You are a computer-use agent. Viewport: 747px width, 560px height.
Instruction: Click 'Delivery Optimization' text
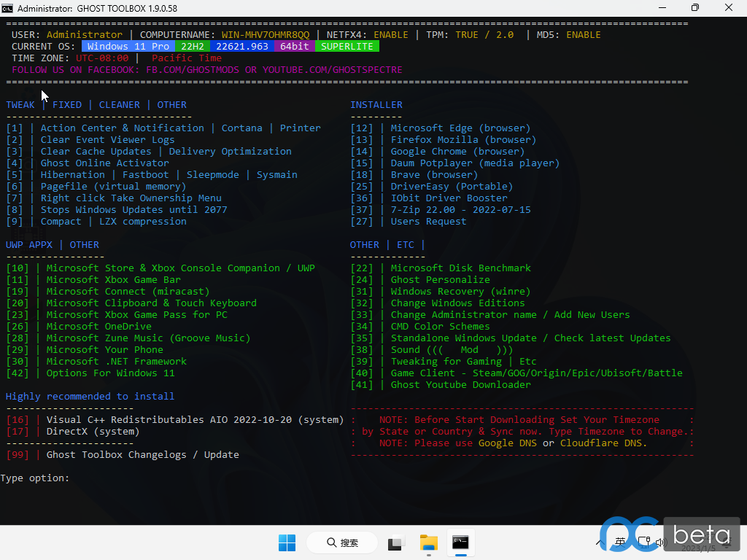click(230, 152)
